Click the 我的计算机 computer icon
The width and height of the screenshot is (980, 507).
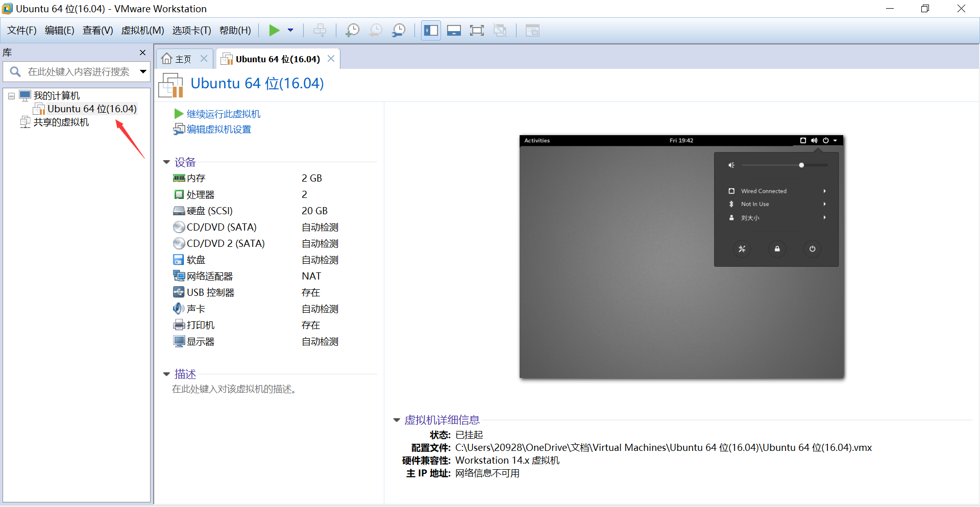[x=25, y=95]
